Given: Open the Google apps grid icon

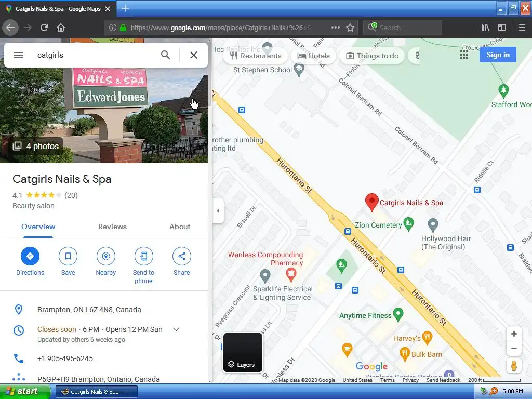Looking at the screenshot, I should coord(464,55).
